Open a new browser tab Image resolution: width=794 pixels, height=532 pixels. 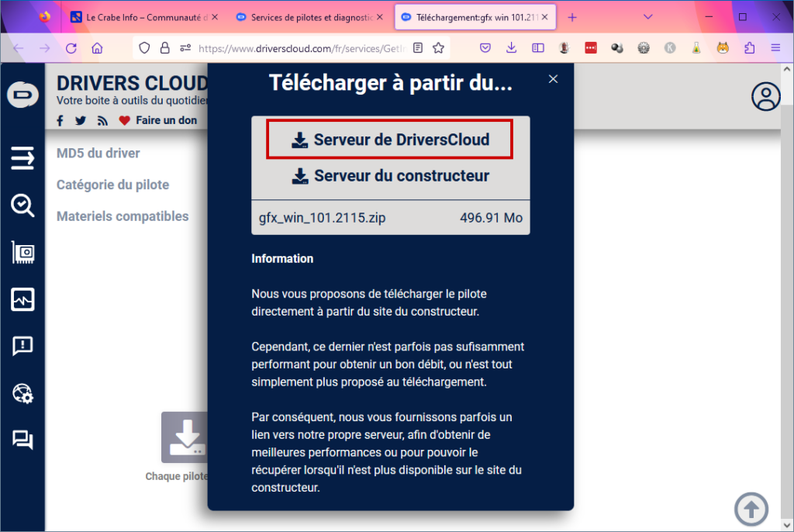click(x=572, y=17)
